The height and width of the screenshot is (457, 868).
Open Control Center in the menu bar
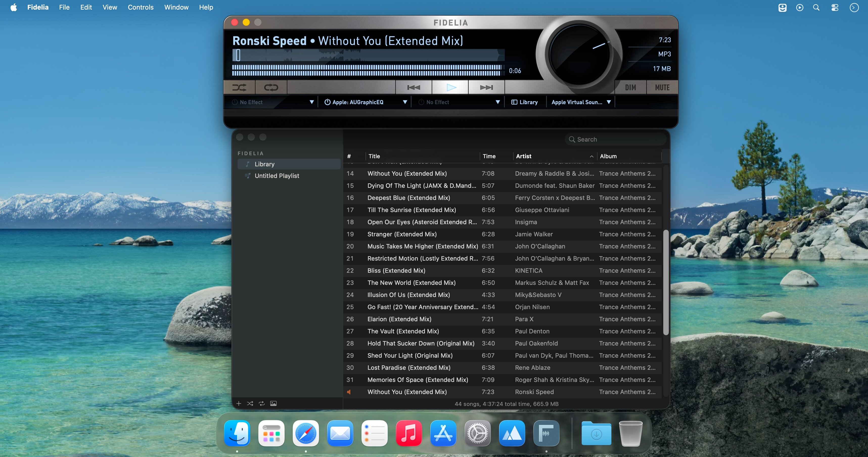coord(835,7)
